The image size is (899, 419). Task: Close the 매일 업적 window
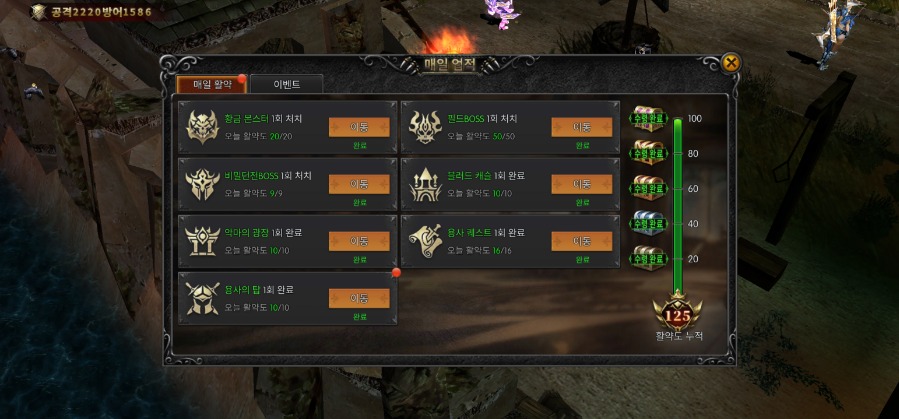coord(730,63)
